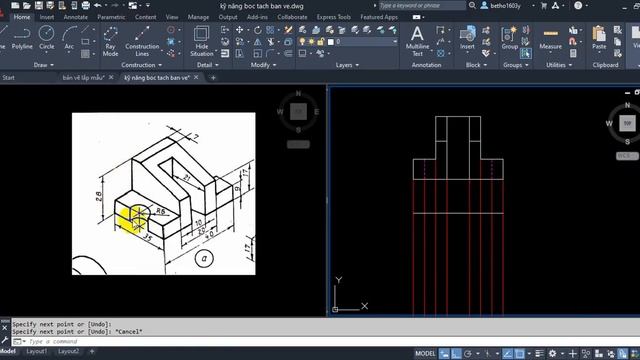Image resolution: width=640 pixels, height=360 pixels.
Task: Select the Polyline tool
Action: 22,38
